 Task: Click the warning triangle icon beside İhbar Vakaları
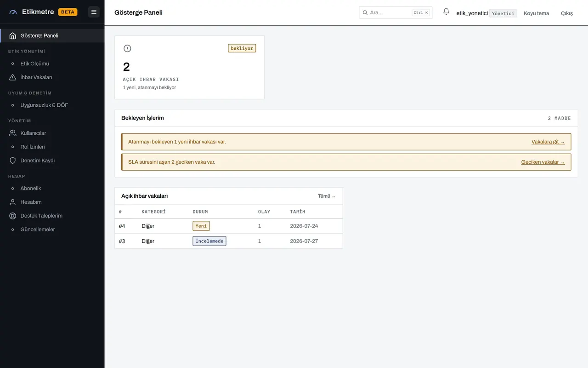click(13, 77)
